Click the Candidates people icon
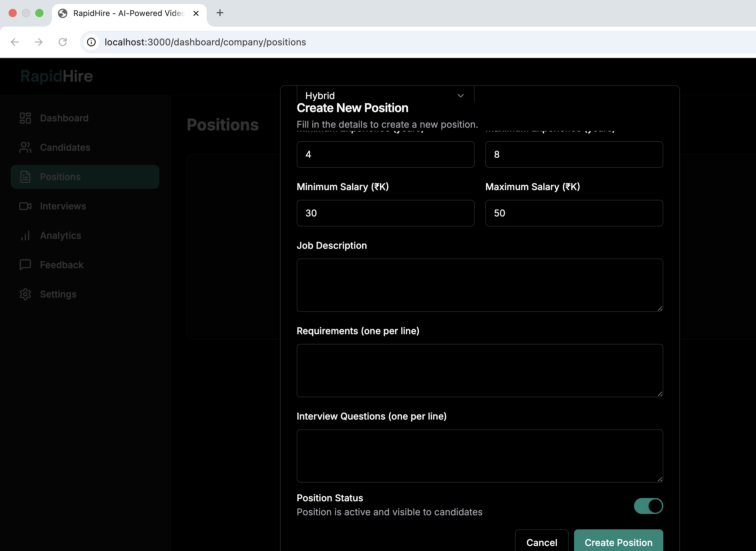756x551 pixels. tap(25, 147)
